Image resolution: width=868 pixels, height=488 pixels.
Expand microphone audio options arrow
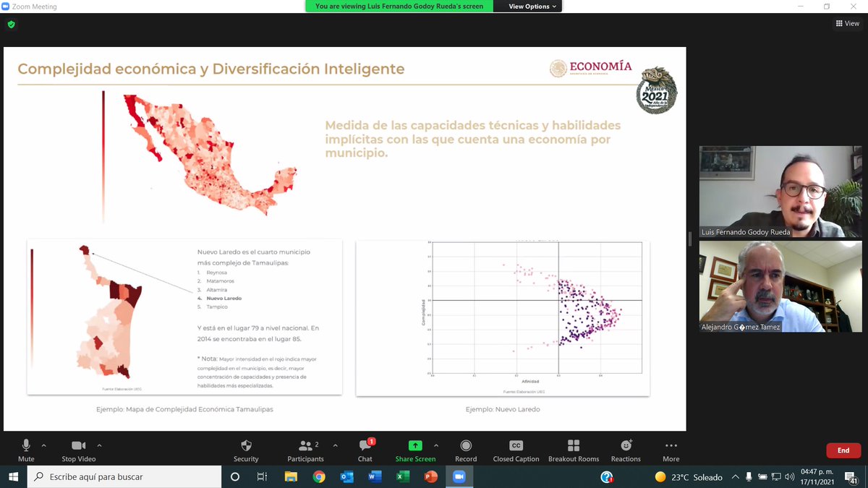(x=43, y=445)
